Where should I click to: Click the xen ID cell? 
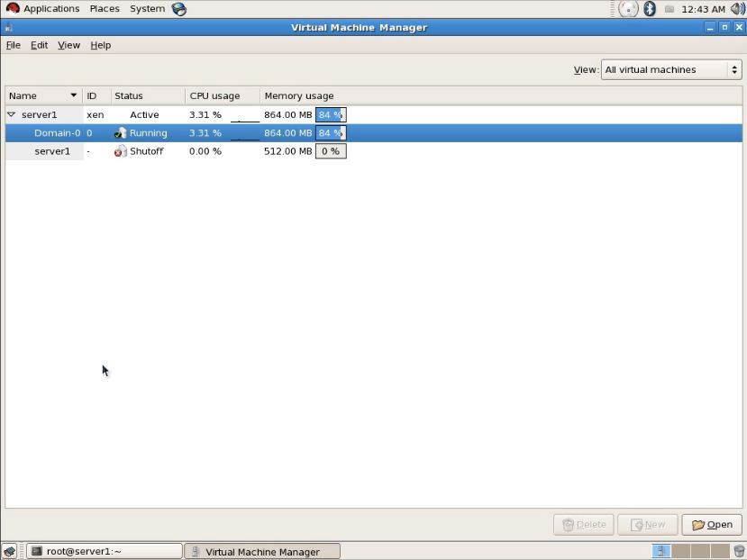tap(95, 114)
